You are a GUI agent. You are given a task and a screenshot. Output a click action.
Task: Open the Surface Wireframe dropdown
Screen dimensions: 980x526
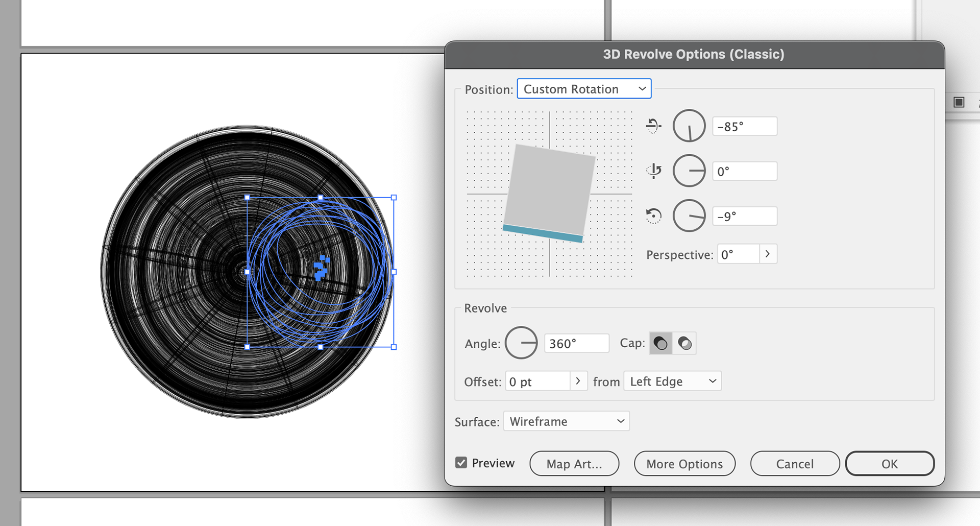(567, 421)
